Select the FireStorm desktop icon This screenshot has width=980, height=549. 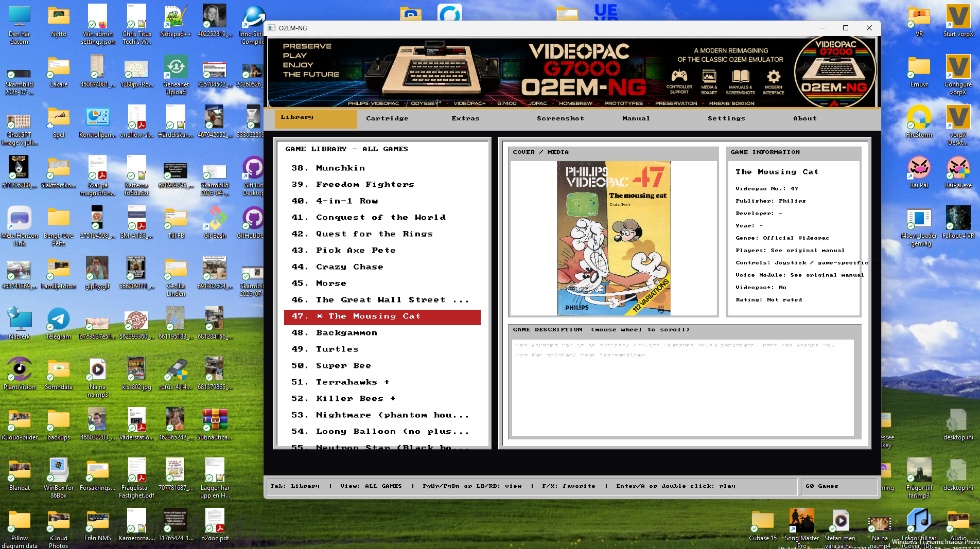tap(919, 122)
